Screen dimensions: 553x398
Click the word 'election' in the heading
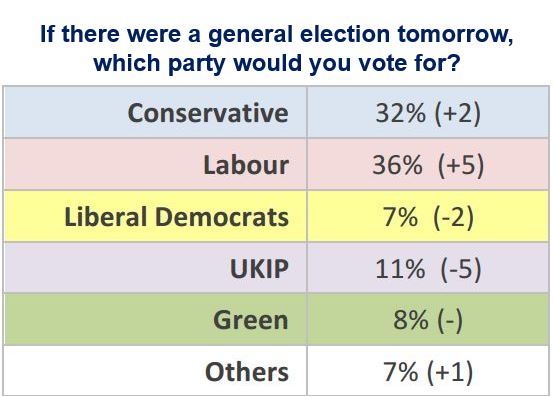click(345, 34)
